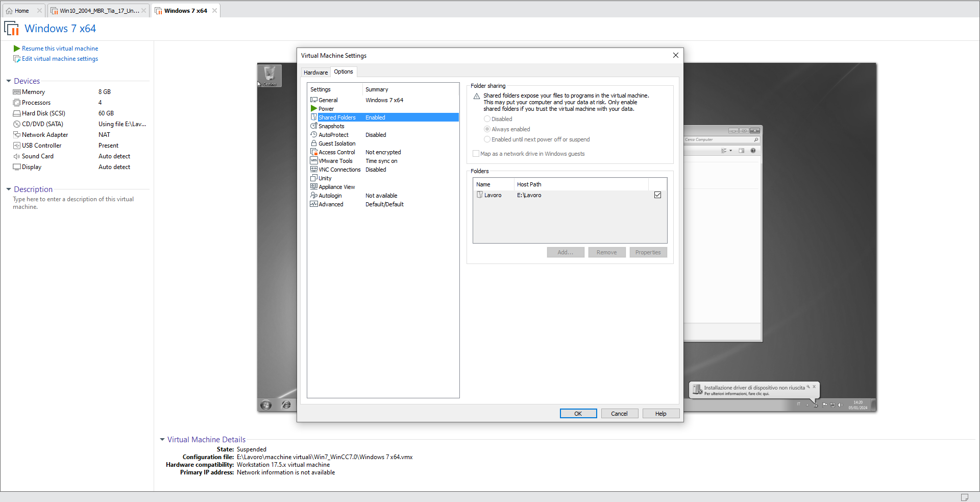Click the Hard Disk (SCSI) icon
Image resolution: width=980 pixels, height=502 pixels.
click(17, 113)
